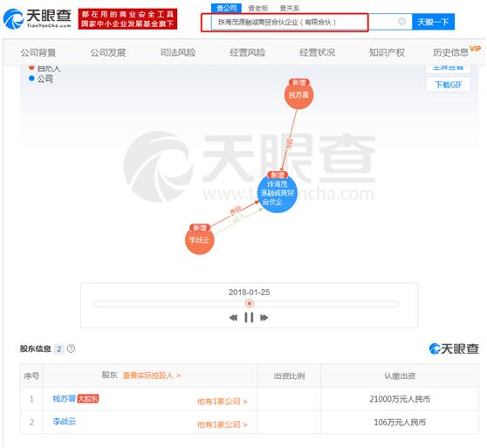Open the 历史信息 VIP menu
Viewport: 487px width, 448px height.
[x=456, y=52]
